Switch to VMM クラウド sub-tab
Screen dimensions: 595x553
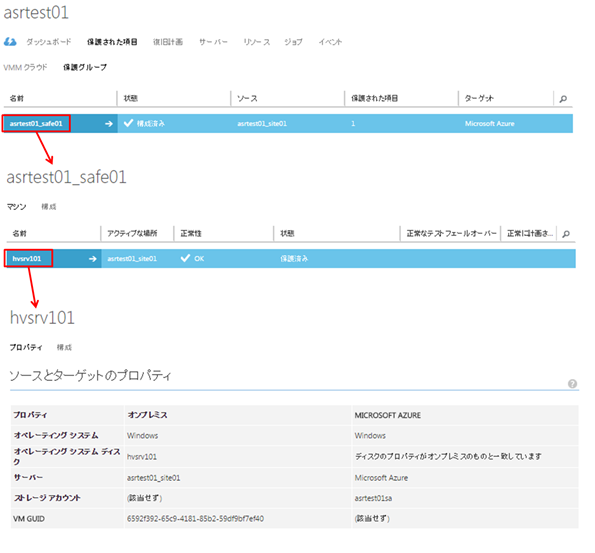(x=25, y=68)
